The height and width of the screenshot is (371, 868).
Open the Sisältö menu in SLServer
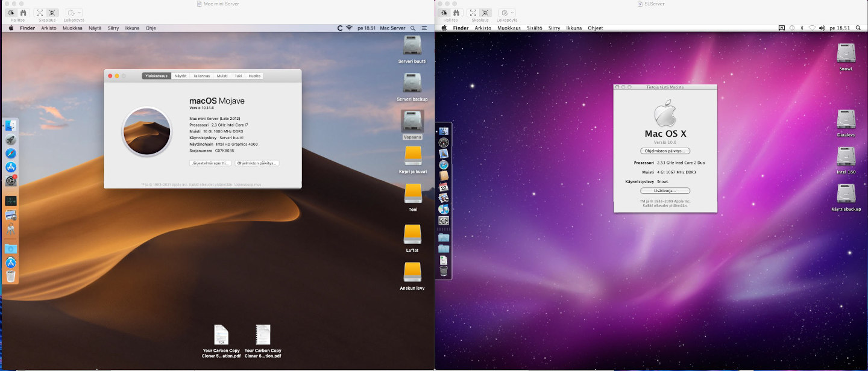[535, 28]
